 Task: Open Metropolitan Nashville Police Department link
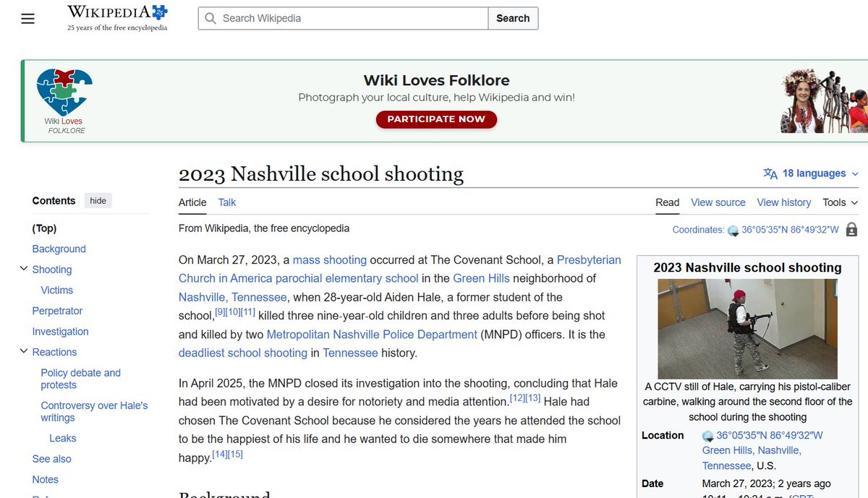click(372, 335)
